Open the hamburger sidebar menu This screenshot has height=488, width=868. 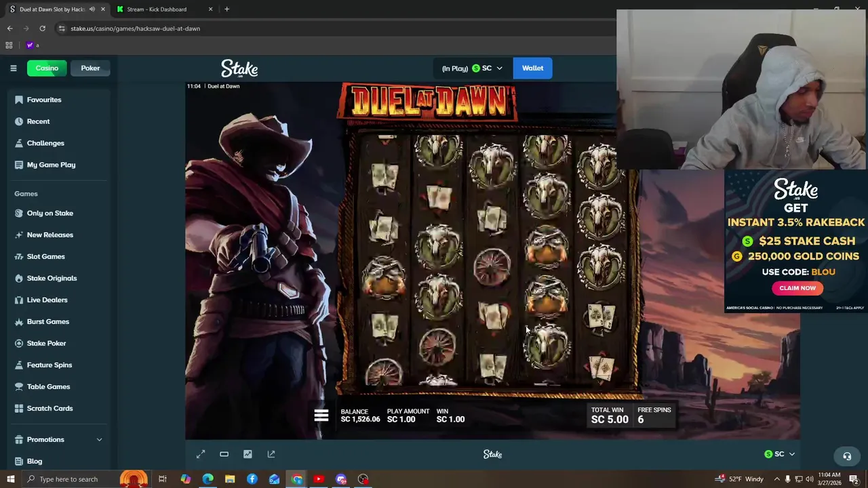[13, 68]
